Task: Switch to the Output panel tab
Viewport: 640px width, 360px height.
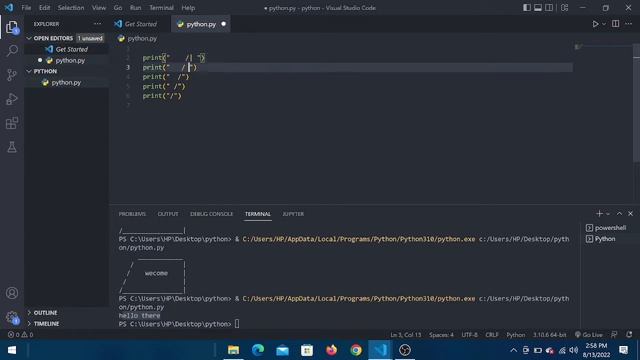Action: coord(168,214)
